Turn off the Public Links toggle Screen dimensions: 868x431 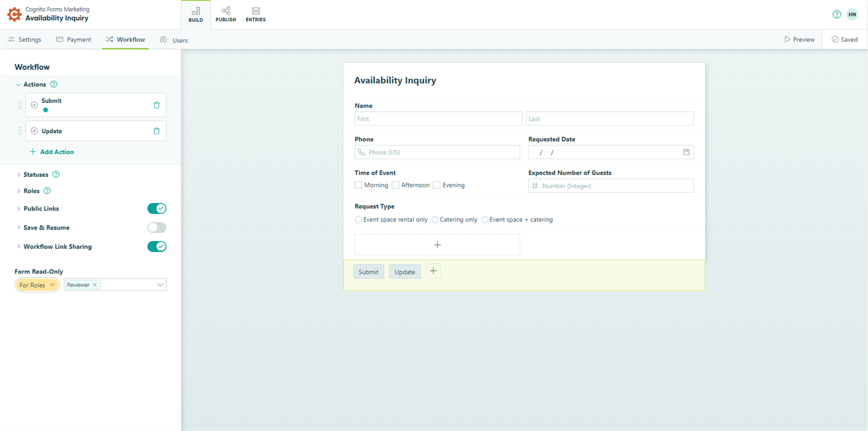tap(157, 208)
